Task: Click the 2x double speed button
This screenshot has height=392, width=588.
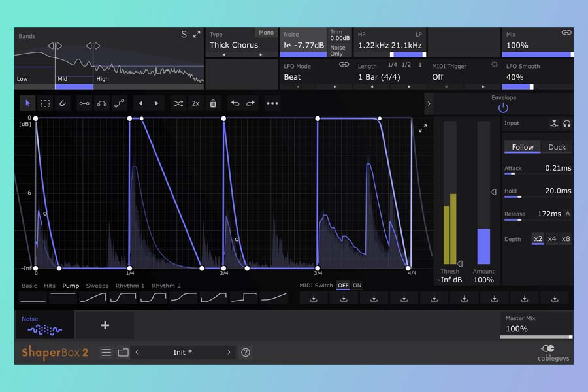Action: pos(195,103)
